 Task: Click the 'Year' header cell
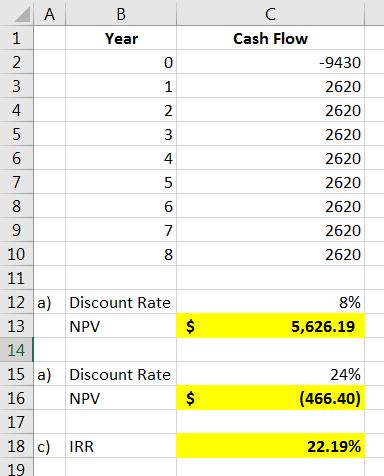click(x=121, y=38)
